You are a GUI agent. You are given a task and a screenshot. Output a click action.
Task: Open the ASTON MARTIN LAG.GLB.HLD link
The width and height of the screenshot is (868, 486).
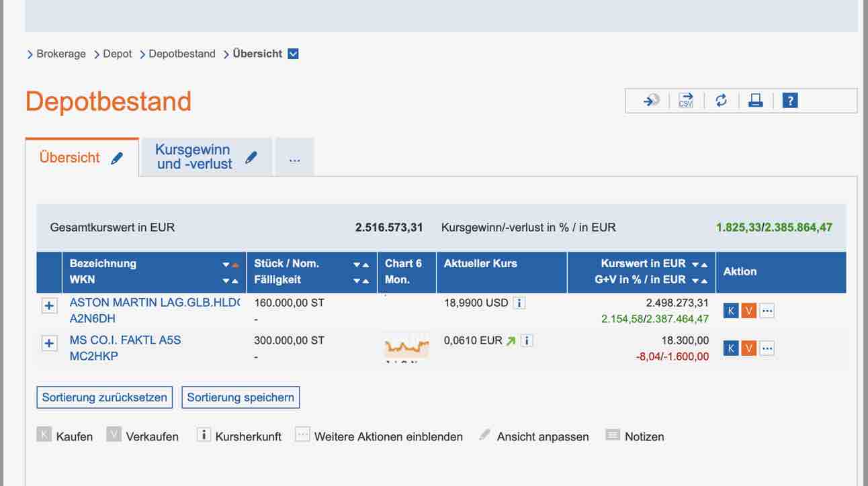tap(155, 303)
